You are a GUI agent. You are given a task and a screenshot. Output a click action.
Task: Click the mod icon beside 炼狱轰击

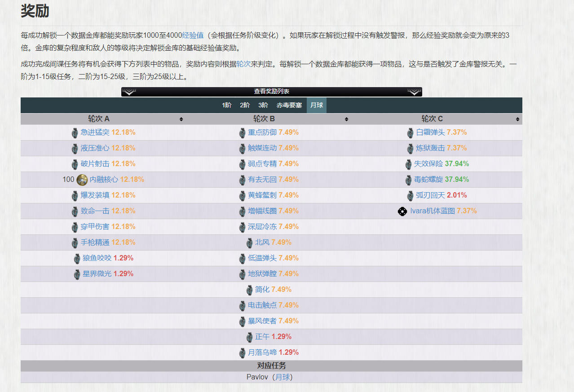410,148
